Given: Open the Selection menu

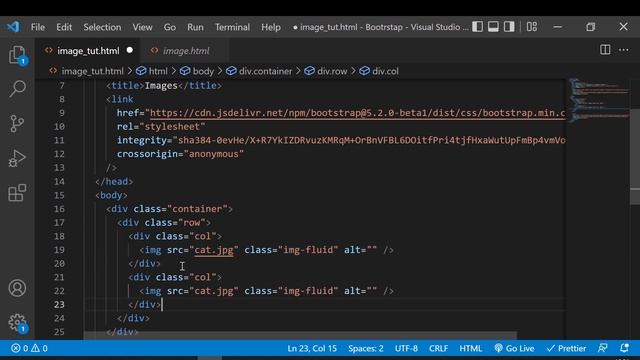Looking at the screenshot, I should 102,27.
